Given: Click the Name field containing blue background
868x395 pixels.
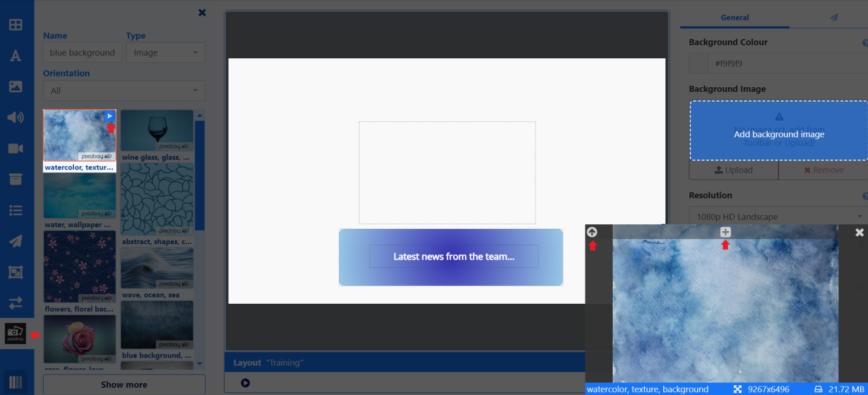Looking at the screenshot, I should (x=82, y=53).
